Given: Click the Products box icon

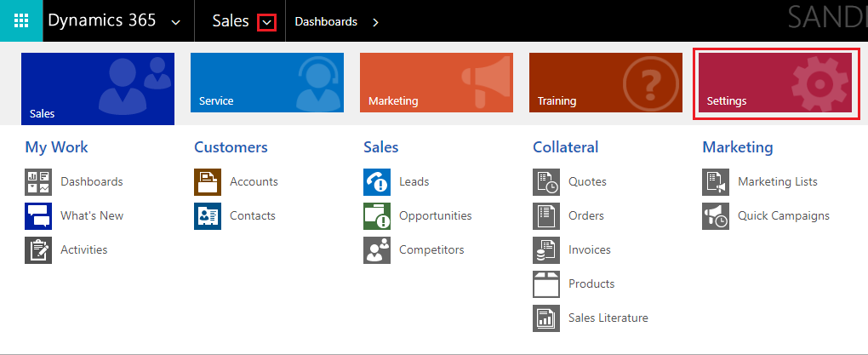Looking at the screenshot, I should 546,284.
